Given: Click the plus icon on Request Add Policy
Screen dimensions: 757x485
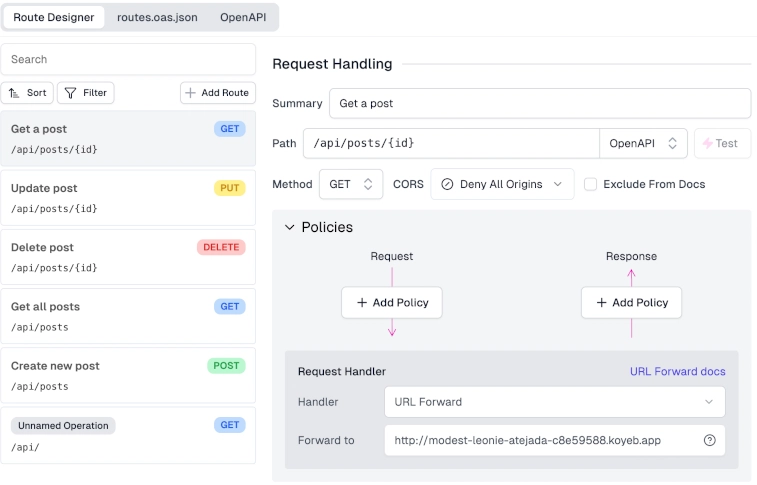Looking at the screenshot, I should coord(362,303).
